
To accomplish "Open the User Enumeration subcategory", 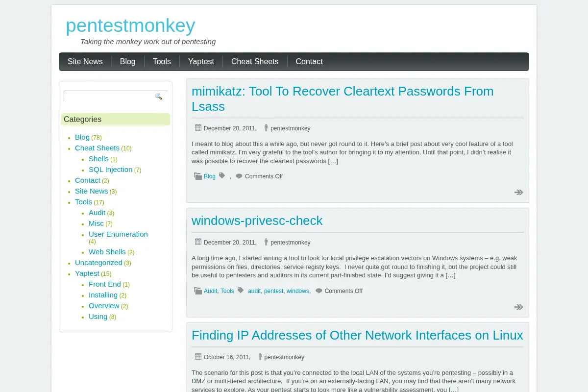I will click(x=118, y=234).
